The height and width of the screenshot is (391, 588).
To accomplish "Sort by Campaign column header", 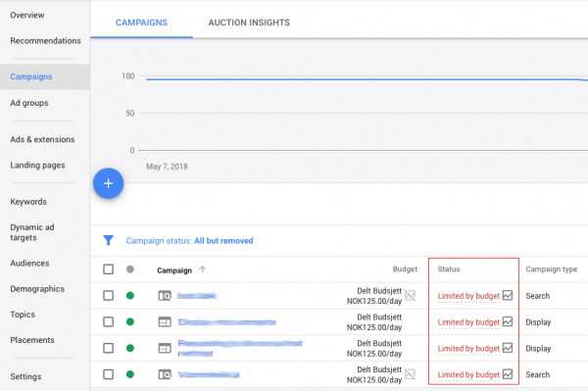I will [174, 270].
